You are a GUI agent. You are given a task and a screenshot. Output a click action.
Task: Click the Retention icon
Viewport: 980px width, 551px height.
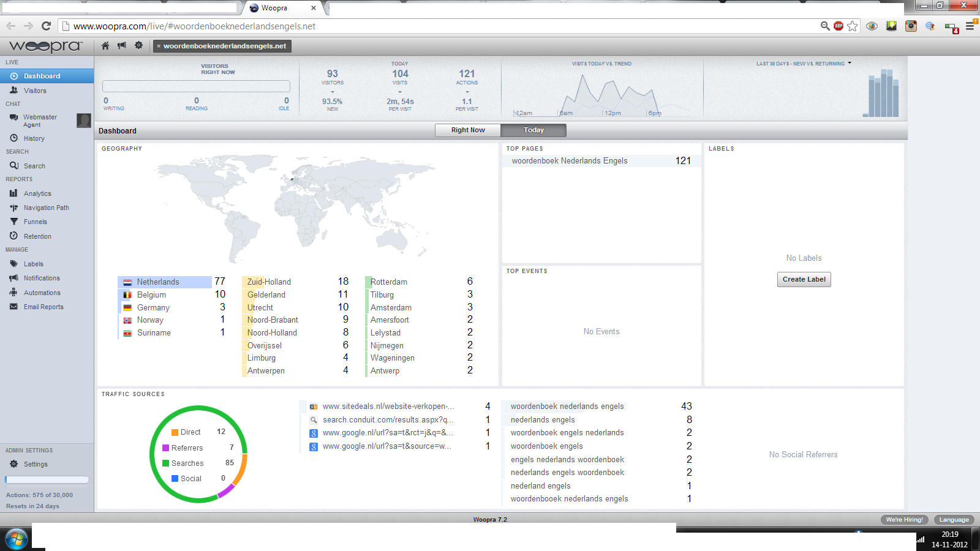pyautogui.click(x=13, y=236)
